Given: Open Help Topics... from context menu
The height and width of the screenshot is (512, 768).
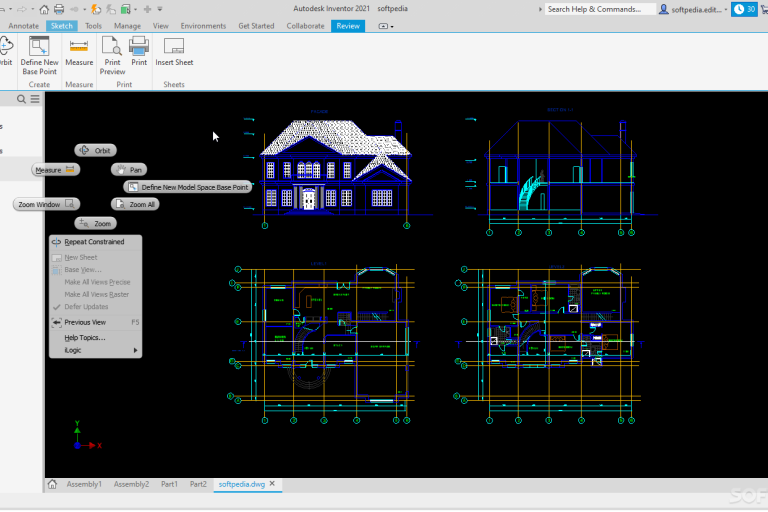Looking at the screenshot, I should pyautogui.click(x=96, y=338).
